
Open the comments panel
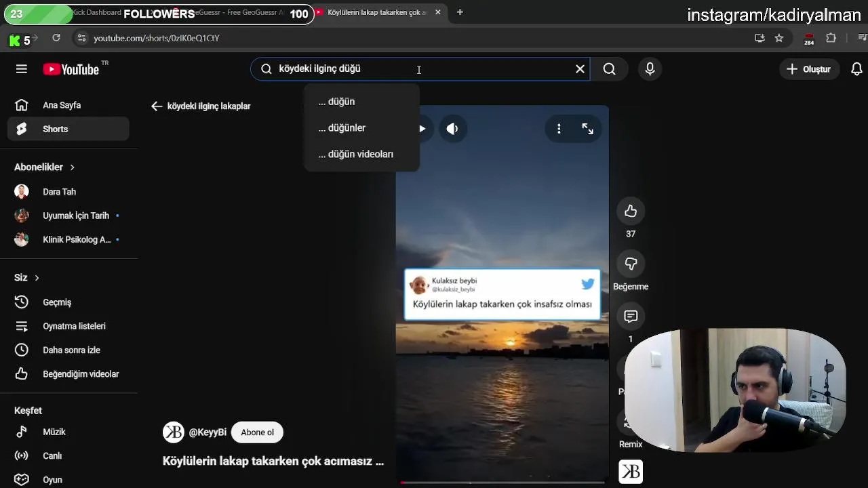tap(631, 316)
